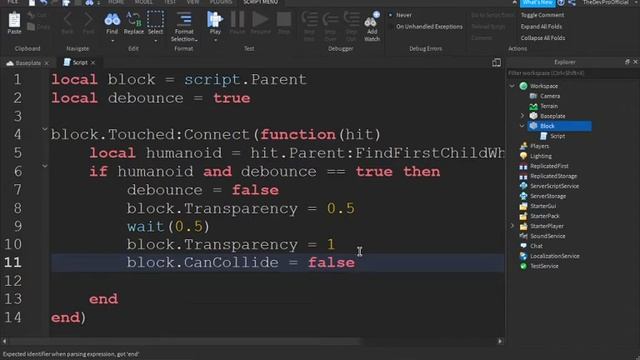Image resolution: width=640 pixels, height=360 pixels.
Task: Select ServerScriptService in Explorer
Action: (554, 186)
